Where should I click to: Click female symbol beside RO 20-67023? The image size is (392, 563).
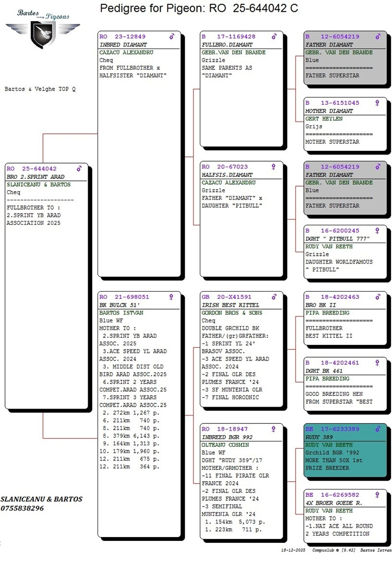(274, 167)
